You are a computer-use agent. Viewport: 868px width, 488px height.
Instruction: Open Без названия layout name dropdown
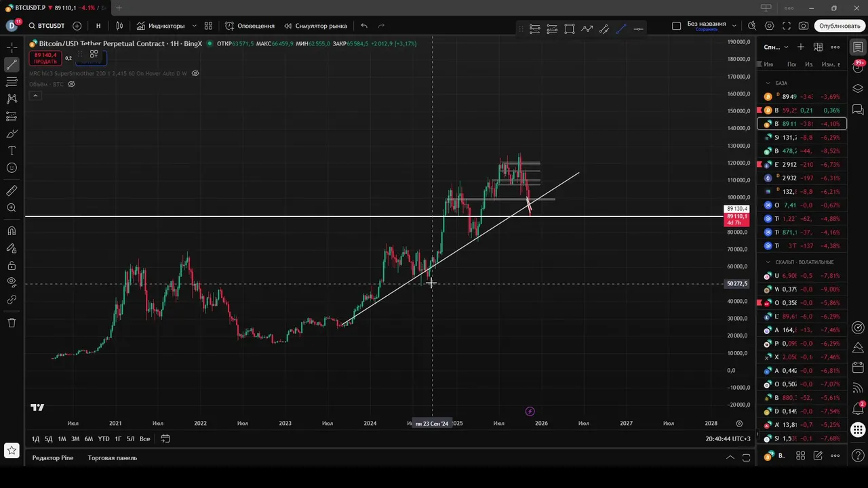point(711,26)
